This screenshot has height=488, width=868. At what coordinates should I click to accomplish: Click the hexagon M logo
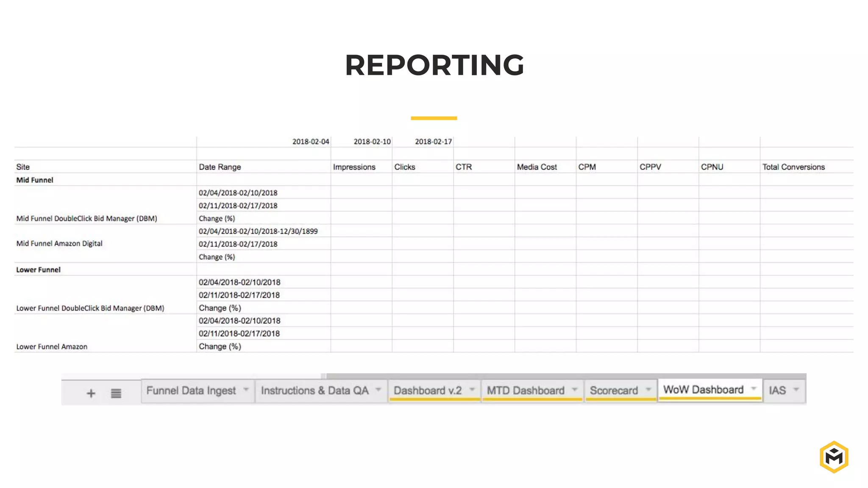tap(834, 457)
